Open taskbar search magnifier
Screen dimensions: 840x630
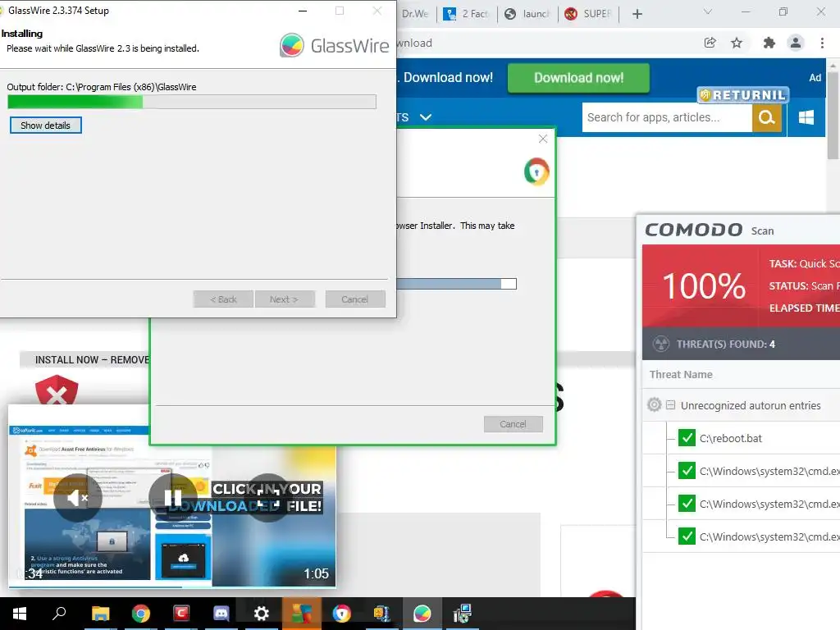[x=59, y=613]
